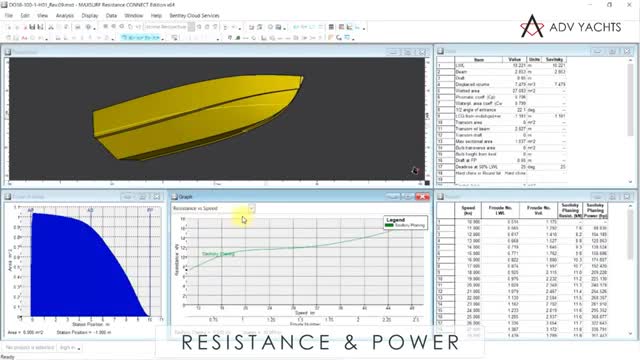Select the Max sectional area row

tap(502, 141)
